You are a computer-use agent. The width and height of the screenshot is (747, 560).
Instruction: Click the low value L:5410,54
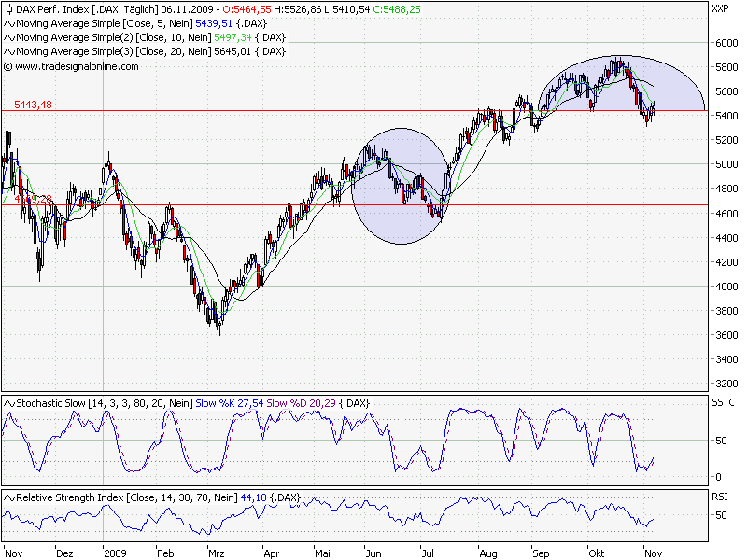click(346, 9)
